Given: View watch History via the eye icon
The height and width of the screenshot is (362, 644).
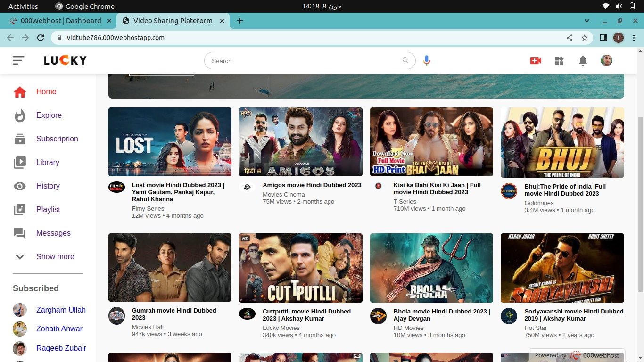Looking at the screenshot, I should coord(19,186).
